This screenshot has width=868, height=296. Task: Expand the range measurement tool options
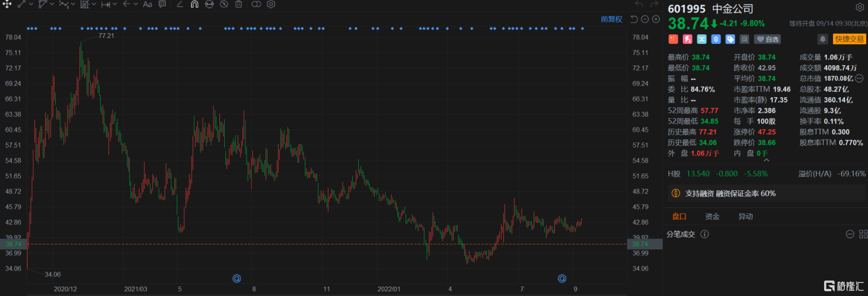[115, 4]
